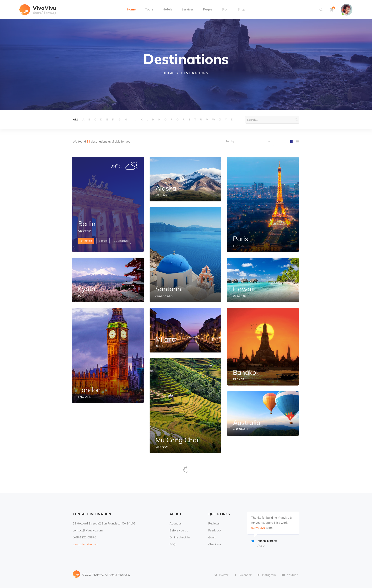
Task: Click the 34 hotels button on Berlin
Action: pyautogui.click(x=86, y=241)
